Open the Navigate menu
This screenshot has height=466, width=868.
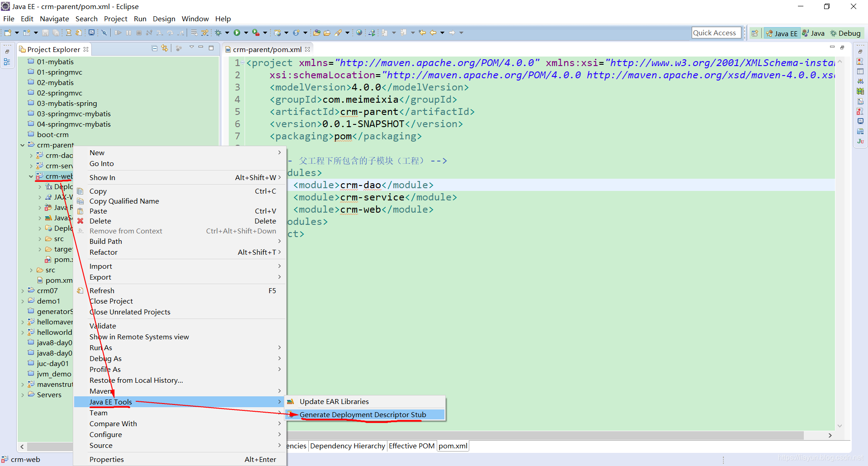coord(54,19)
